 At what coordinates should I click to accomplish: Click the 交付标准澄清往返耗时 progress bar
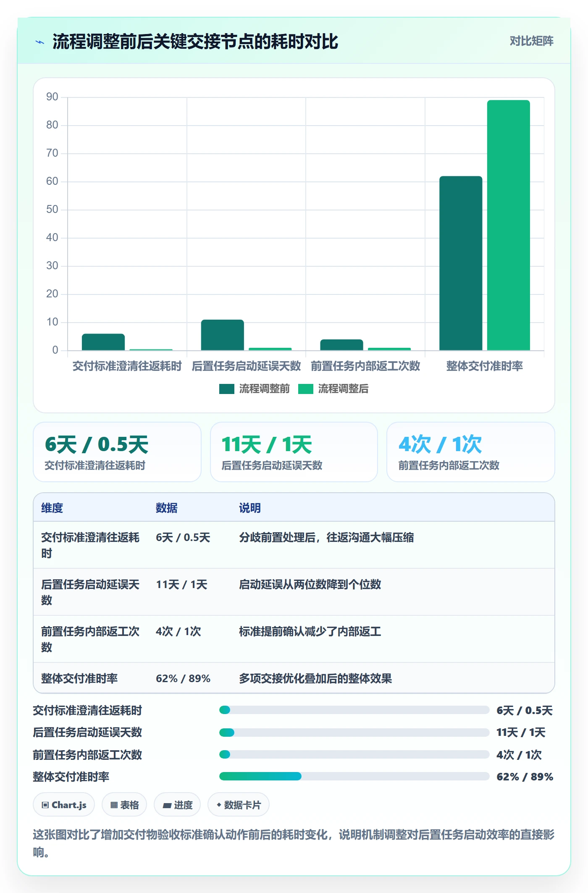tap(354, 710)
